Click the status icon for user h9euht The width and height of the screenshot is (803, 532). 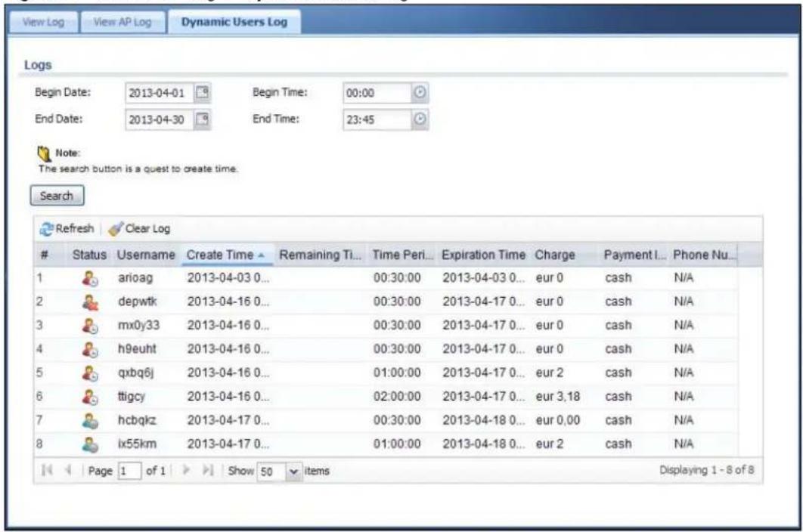click(x=90, y=349)
